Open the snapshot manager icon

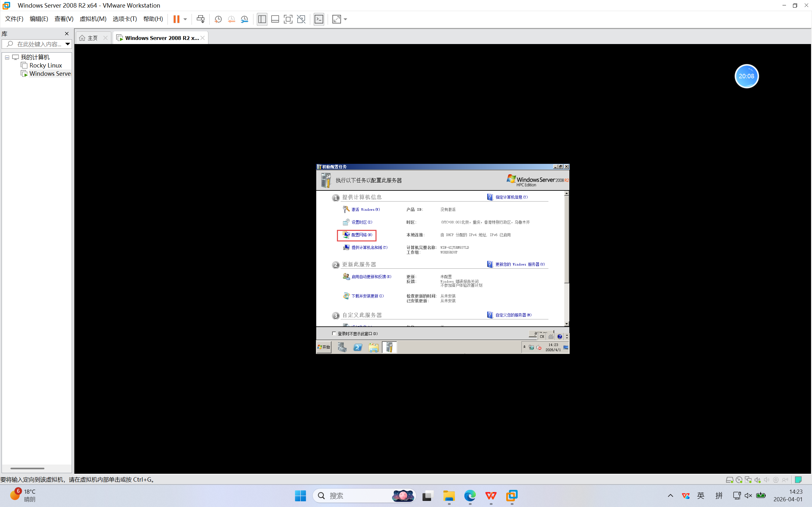click(245, 19)
